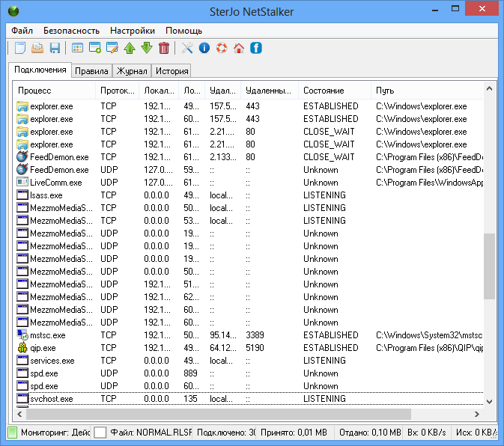Click the white file indicator box in the status bar
Screen dimensions: 504x446
coord(100,433)
